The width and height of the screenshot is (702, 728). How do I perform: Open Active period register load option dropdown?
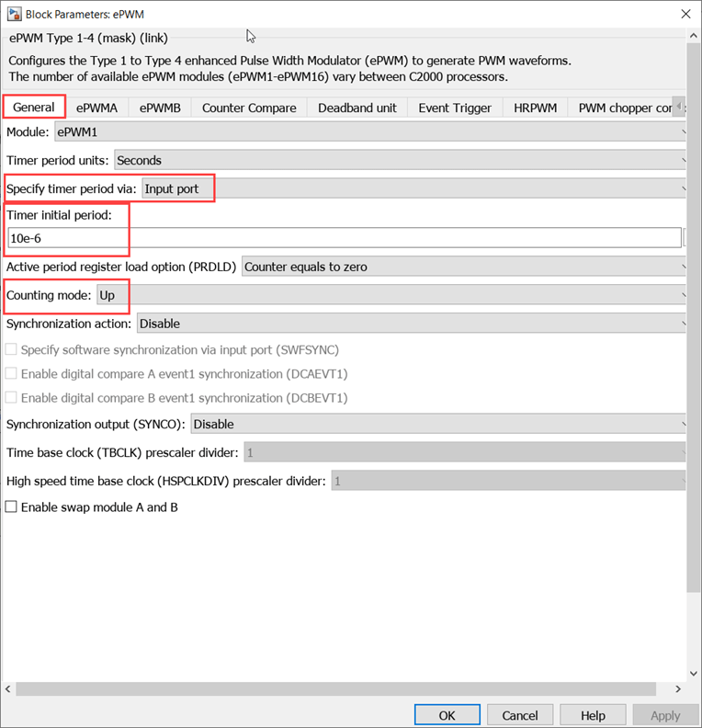464,267
